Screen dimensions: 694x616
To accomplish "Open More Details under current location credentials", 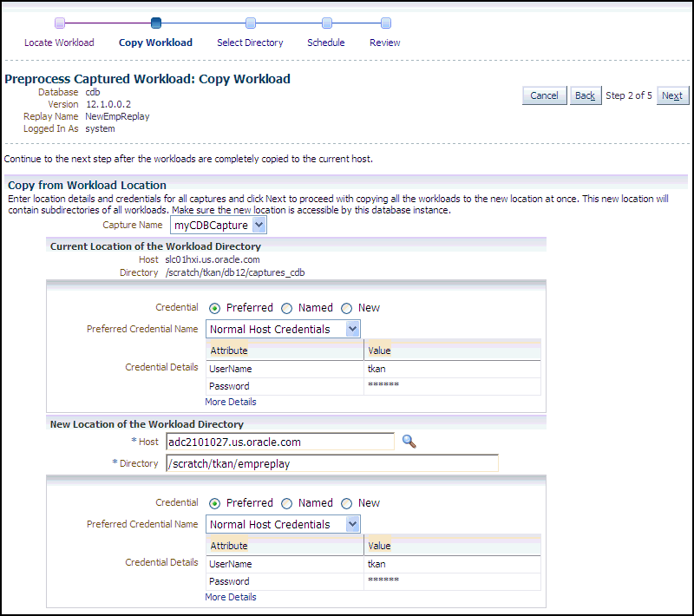I will tap(231, 402).
